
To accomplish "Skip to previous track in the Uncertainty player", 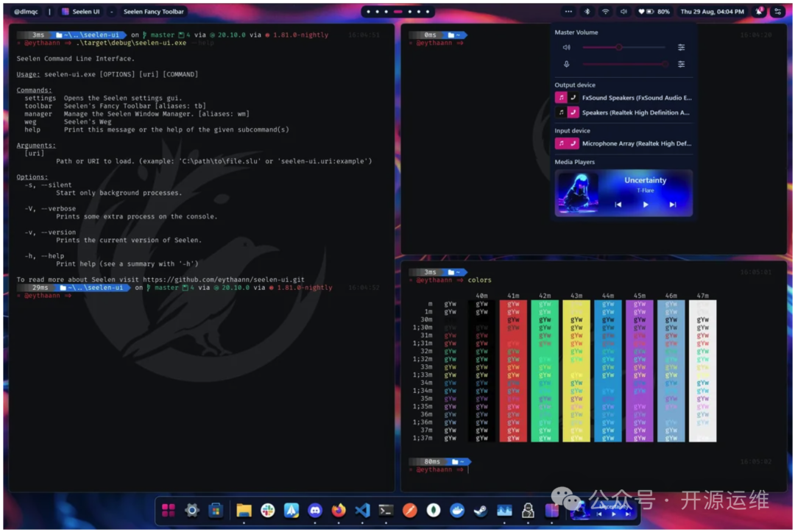I will click(x=618, y=205).
